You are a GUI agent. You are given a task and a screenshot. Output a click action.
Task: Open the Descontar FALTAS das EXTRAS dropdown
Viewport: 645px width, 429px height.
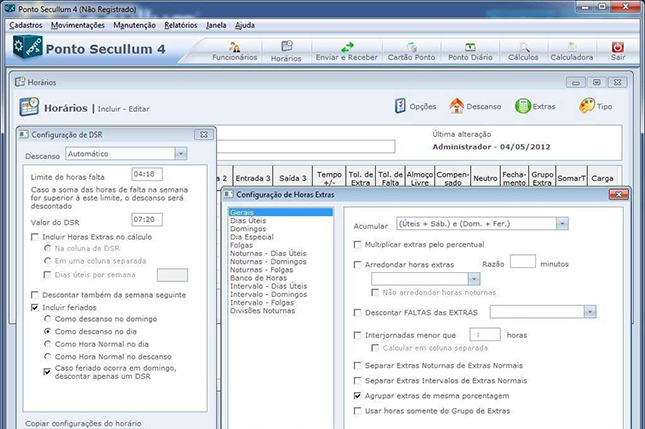pos(590,312)
